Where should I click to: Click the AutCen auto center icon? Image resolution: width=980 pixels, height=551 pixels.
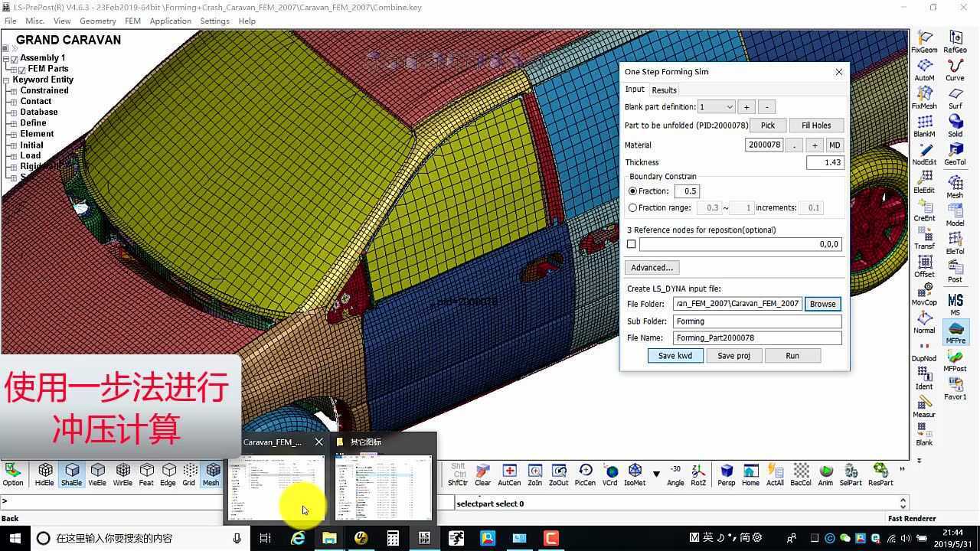pyautogui.click(x=509, y=473)
